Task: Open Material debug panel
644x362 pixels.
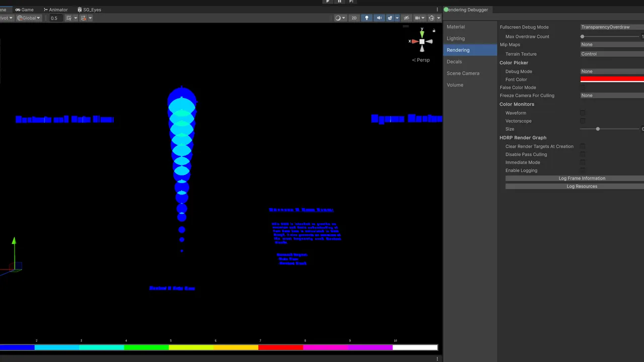Action: click(x=470, y=27)
